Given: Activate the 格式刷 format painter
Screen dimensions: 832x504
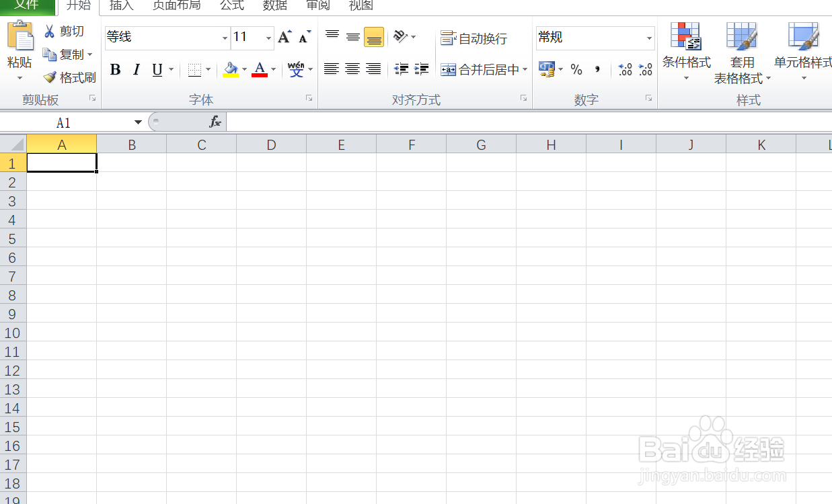Looking at the screenshot, I should pyautogui.click(x=69, y=77).
